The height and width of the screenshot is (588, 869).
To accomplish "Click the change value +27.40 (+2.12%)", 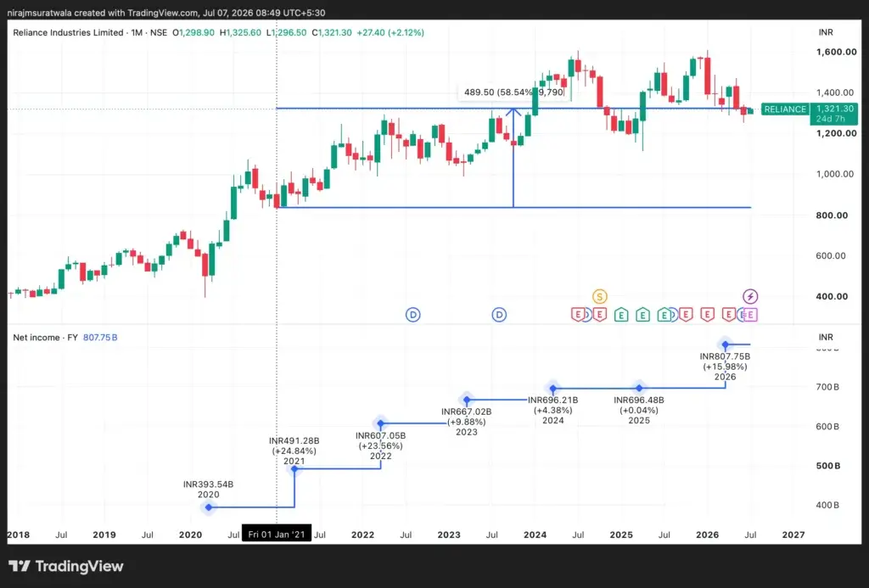I will click(390, 33).
